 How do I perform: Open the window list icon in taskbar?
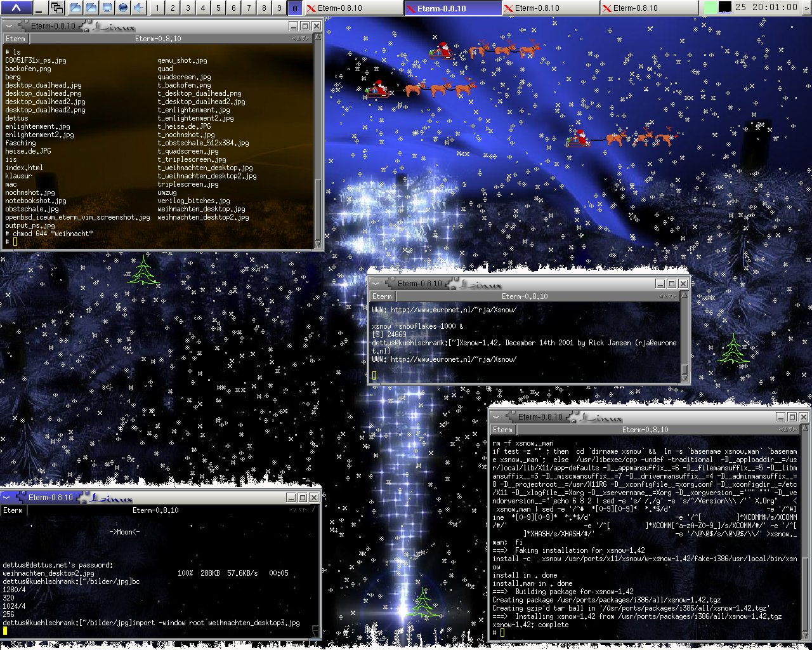[57, 8]
